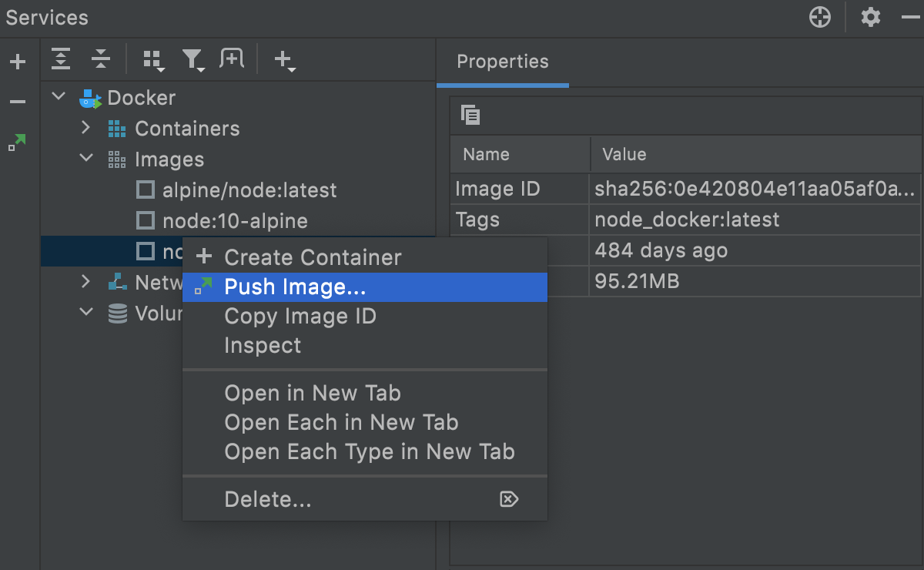Open the Services settings gear
This screenshot has height=570, width=924.
click(871, 17)
